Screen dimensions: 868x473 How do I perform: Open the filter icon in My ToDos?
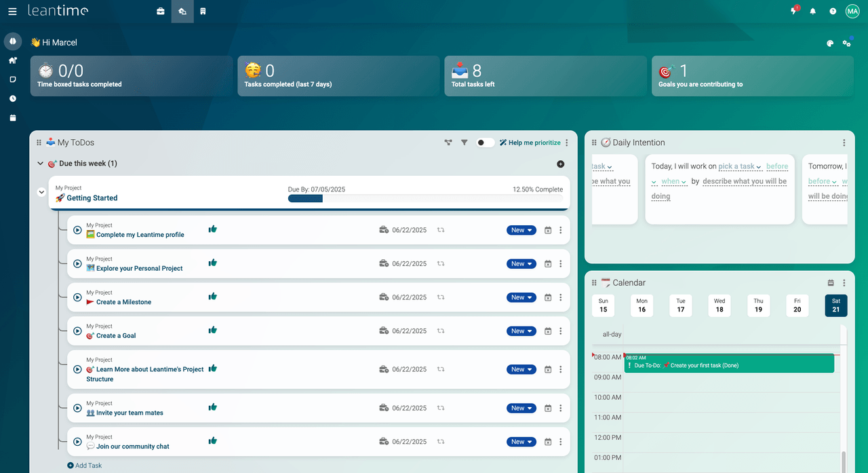[465, 143]
